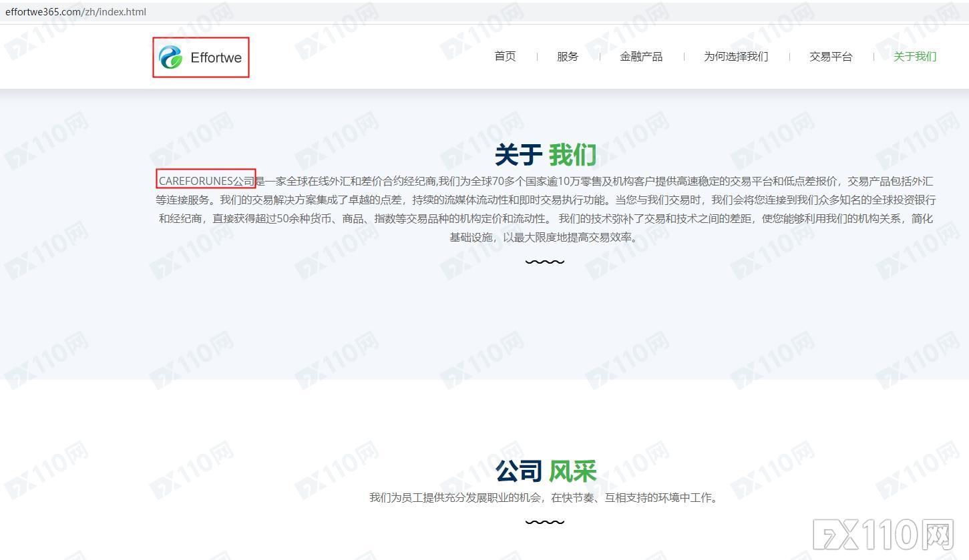Open 为何选择我们 navigation item

coord(736,56)
